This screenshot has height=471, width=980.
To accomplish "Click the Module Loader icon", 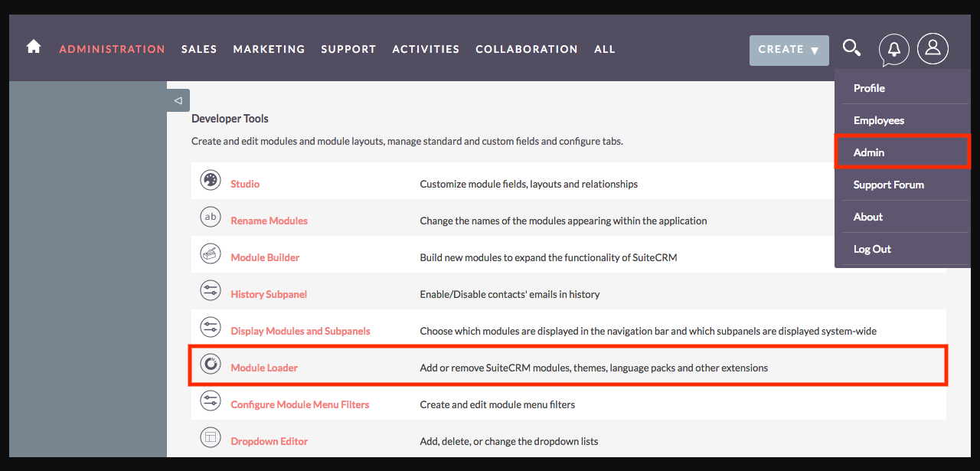I will tap(210, 365).
